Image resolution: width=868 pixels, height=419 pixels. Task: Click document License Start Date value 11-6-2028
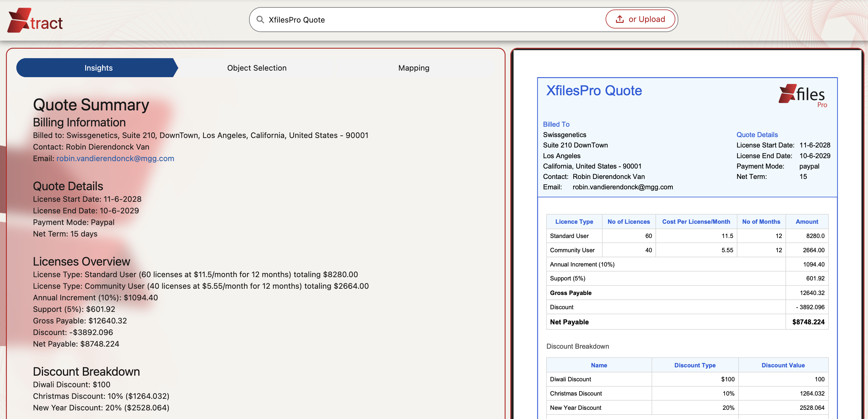click(x=815, y=145)
